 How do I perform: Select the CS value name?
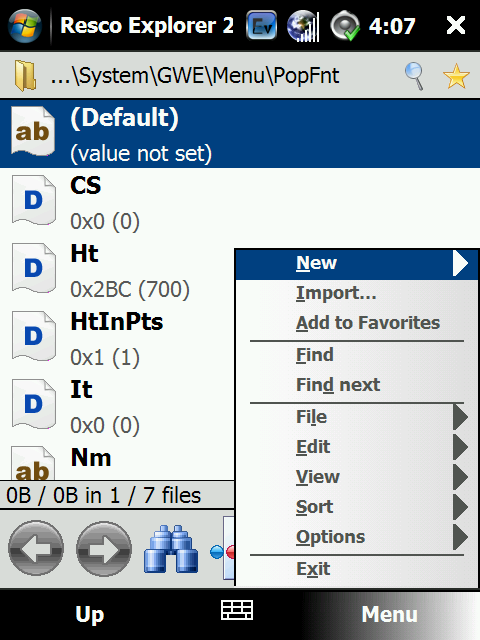[86, 185]
